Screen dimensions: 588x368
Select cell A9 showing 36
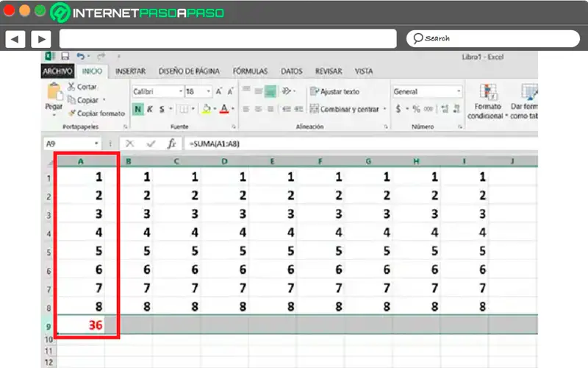coord(81,325)
